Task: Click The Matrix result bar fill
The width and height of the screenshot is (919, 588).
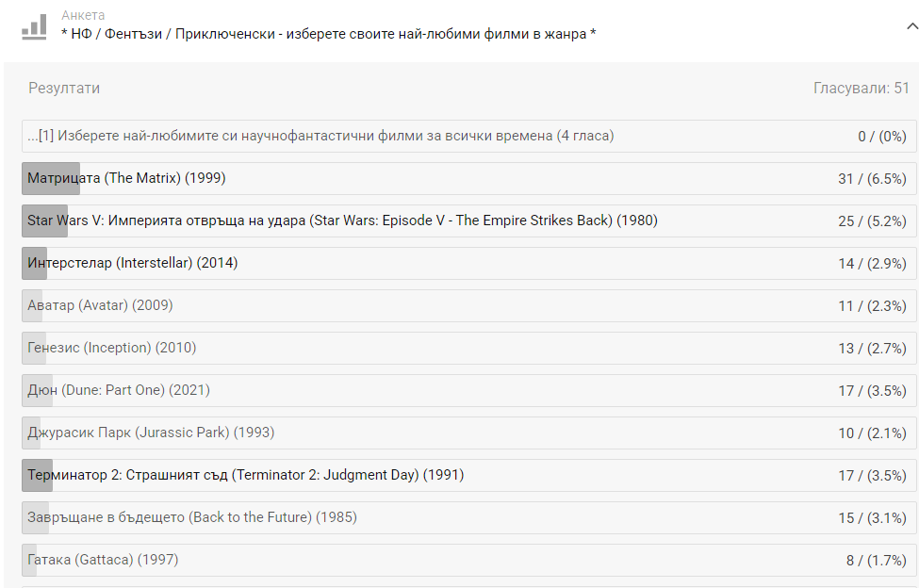Action: click(51, 178)
